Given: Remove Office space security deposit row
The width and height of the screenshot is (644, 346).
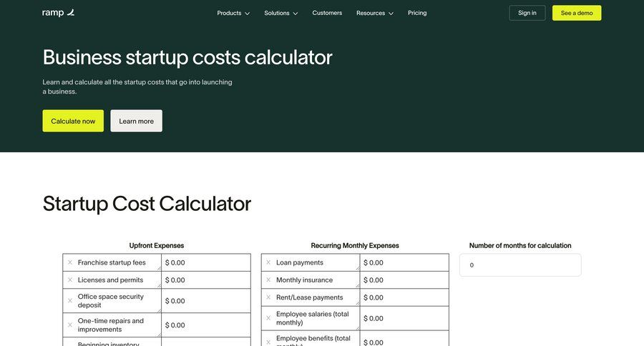Looking at the screenshot, I should click(x=70, y=301).
